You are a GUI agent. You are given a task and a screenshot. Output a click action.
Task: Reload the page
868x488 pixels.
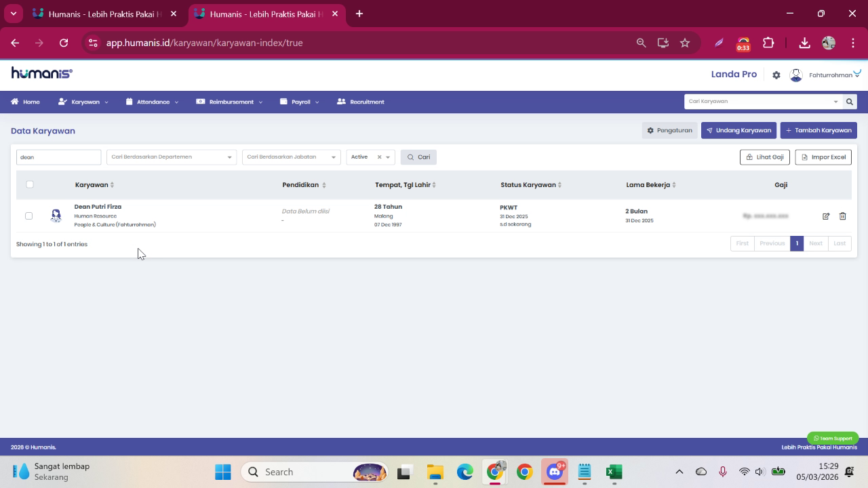(x=64, y=43)
